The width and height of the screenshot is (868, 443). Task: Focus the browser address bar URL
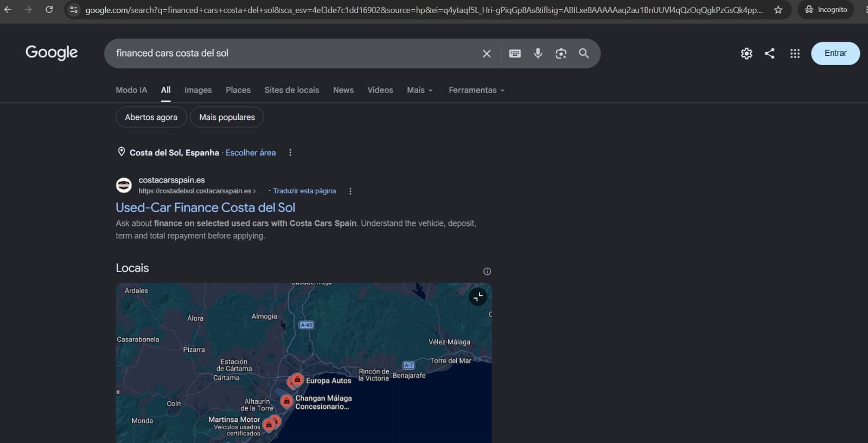coord(423,10)
